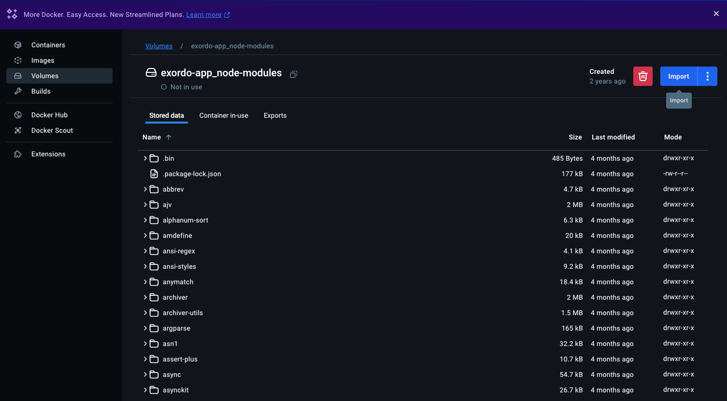
Task: Click the Mode column header
Action: [673, 137]
